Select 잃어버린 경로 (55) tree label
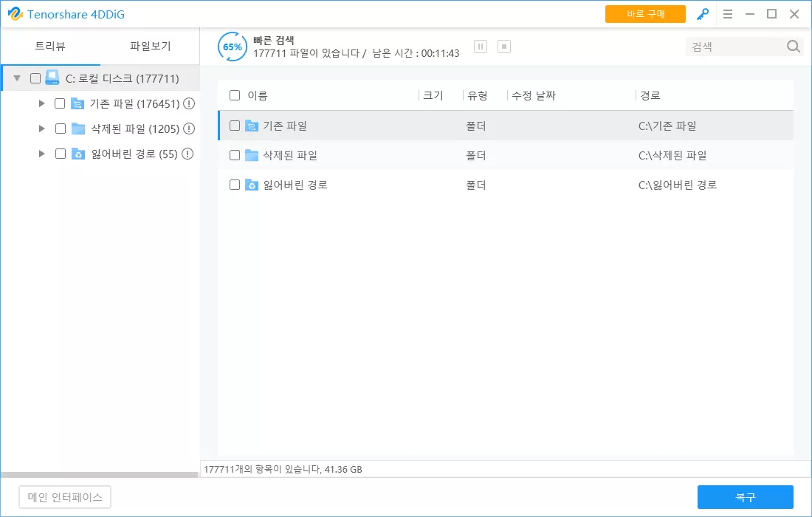Image resolution: width=812 pixels, height=517 pixels. (134, 154)
